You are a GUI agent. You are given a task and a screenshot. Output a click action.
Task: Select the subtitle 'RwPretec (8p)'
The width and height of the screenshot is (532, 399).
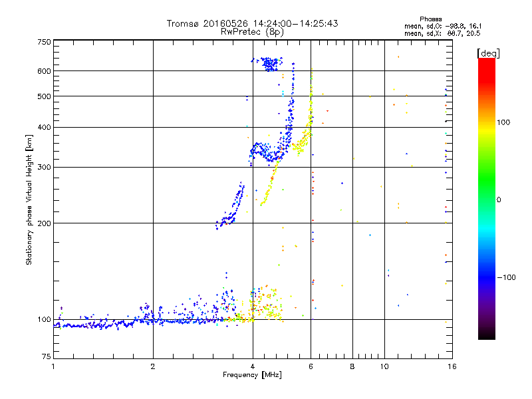click(x=252, y=32)
